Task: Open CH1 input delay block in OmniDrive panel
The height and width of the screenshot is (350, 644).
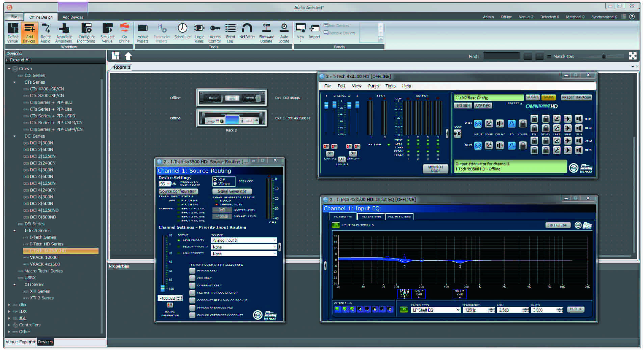Action: (500, 124)
